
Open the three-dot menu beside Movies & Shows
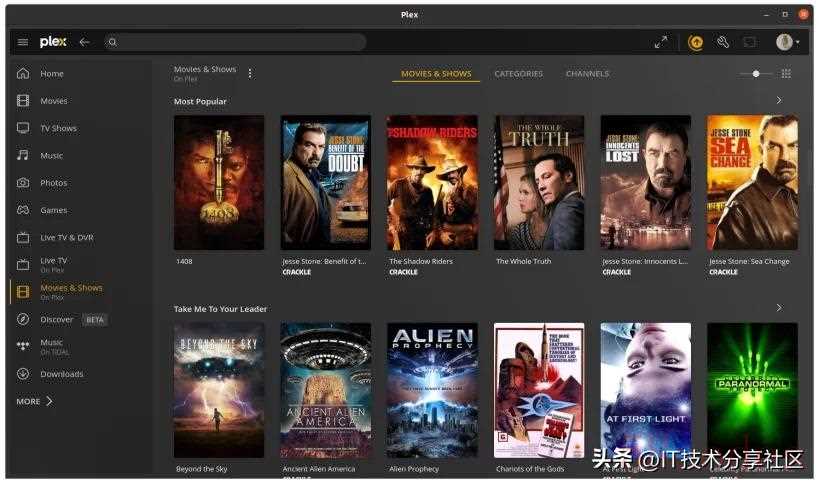250,74
